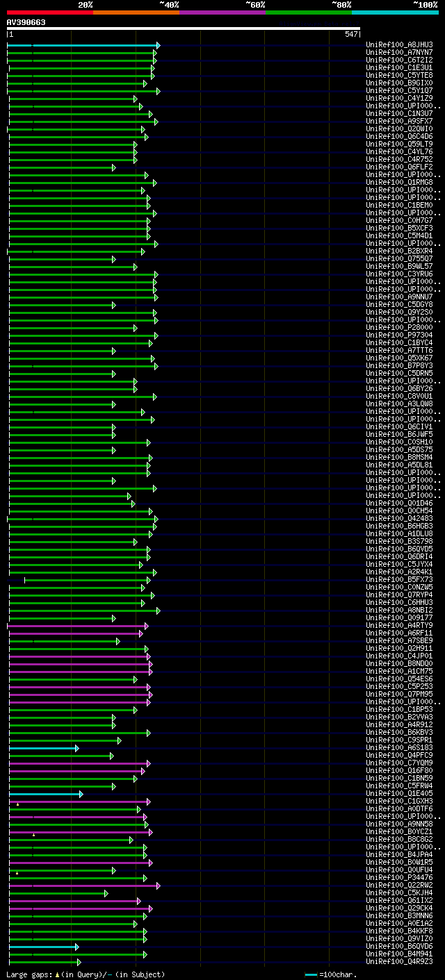Click the cyan =100char scale marker
Screen dimensions: 445x980
[x=311, y=975]
